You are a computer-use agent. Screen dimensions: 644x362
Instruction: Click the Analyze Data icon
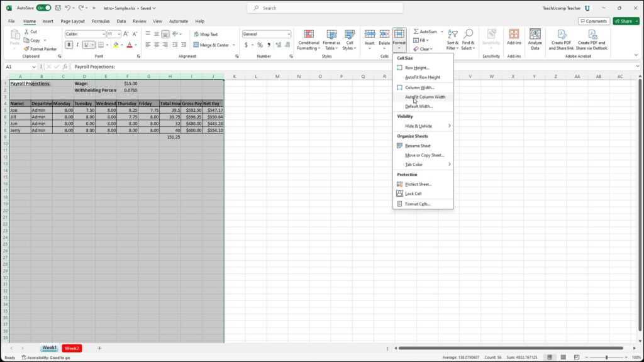pyautogui.click(x=535, y=35)
